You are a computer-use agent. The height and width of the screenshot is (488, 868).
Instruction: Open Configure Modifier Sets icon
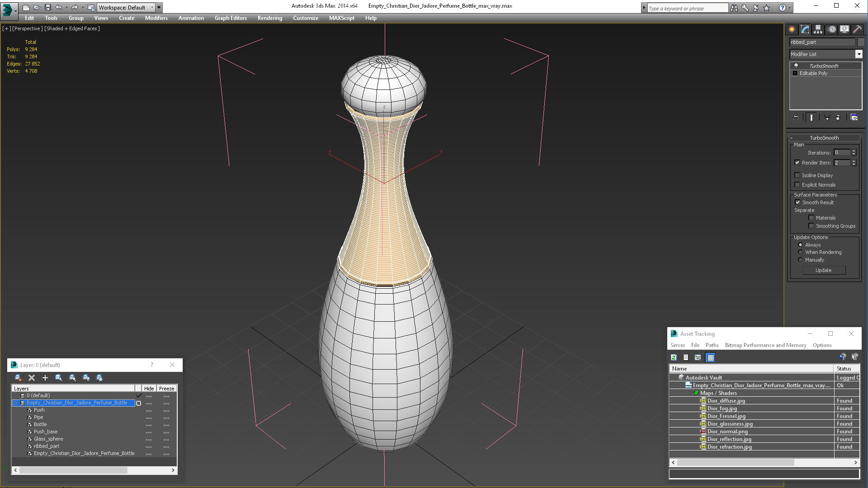[x=854, y=117]
